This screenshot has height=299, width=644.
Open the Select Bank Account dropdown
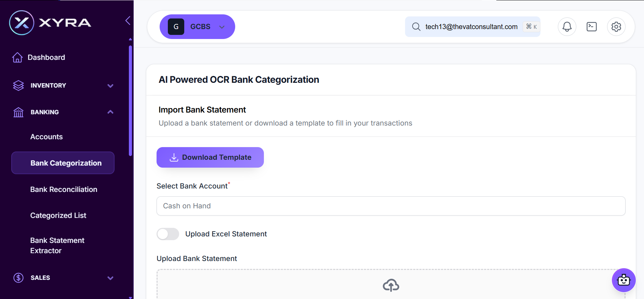(x=391, y=206)
